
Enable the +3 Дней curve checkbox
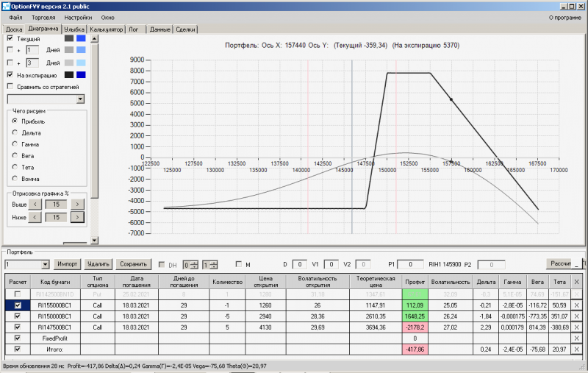pyautogui.click(x=10, y=63)
